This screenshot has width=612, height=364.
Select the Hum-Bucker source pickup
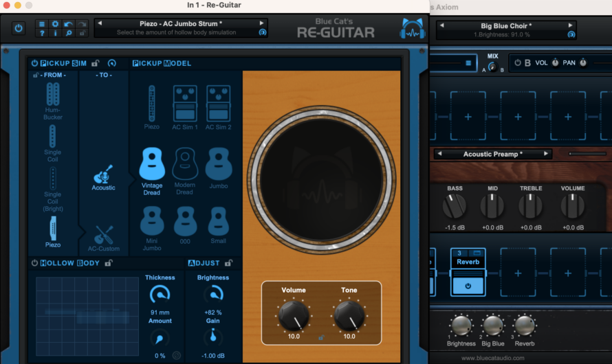53,101
